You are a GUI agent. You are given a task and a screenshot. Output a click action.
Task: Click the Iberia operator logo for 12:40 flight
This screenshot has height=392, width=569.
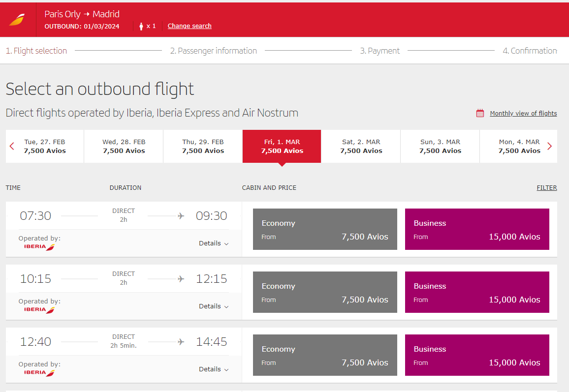pyautogui.click(x=39, y=373)
